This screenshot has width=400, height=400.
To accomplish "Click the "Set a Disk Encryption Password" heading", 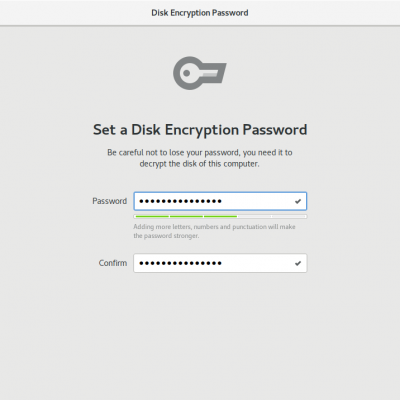I will [x=200, y=130].
